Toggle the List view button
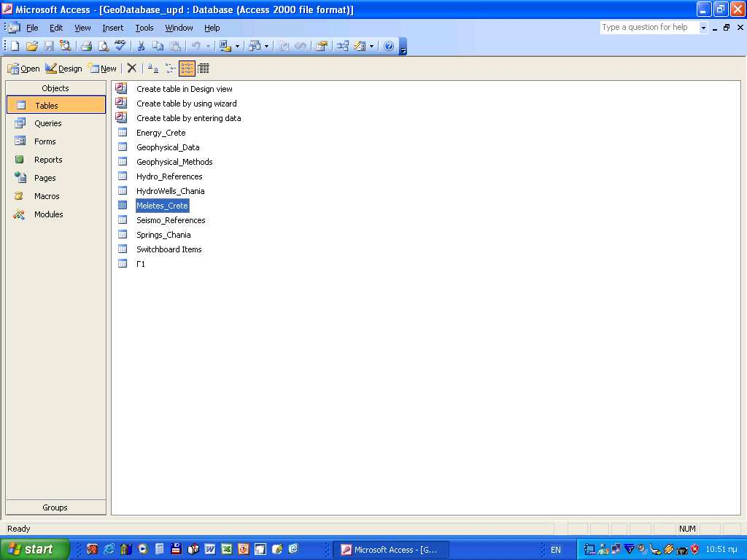The height and width of the screenshot is (560, 747). 187,69
